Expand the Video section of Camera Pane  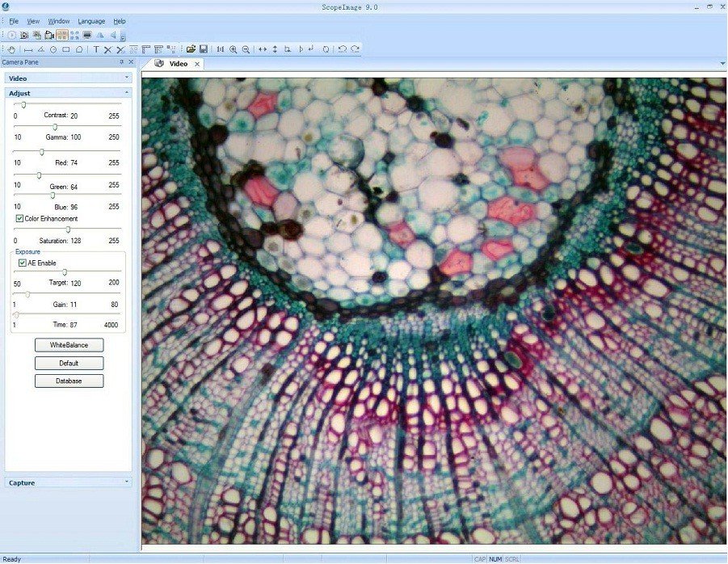(x=68, y=78)
